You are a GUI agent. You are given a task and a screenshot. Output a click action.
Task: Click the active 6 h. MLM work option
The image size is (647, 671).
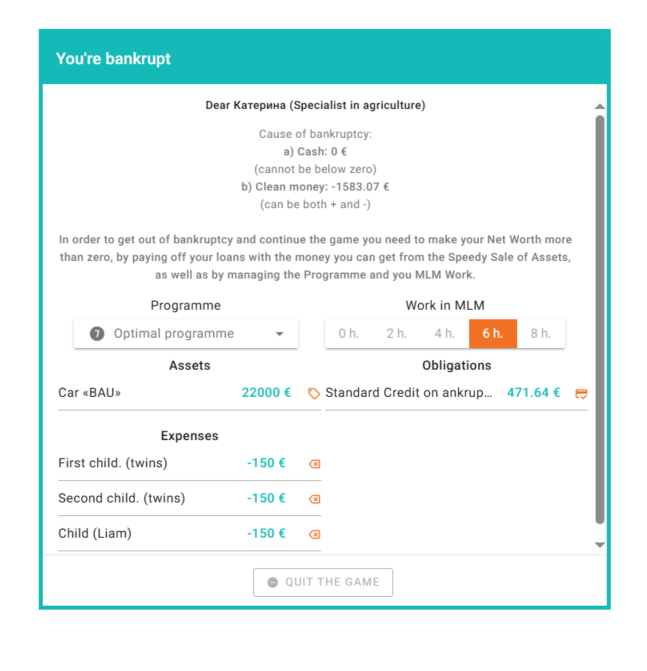pos(492,334)
